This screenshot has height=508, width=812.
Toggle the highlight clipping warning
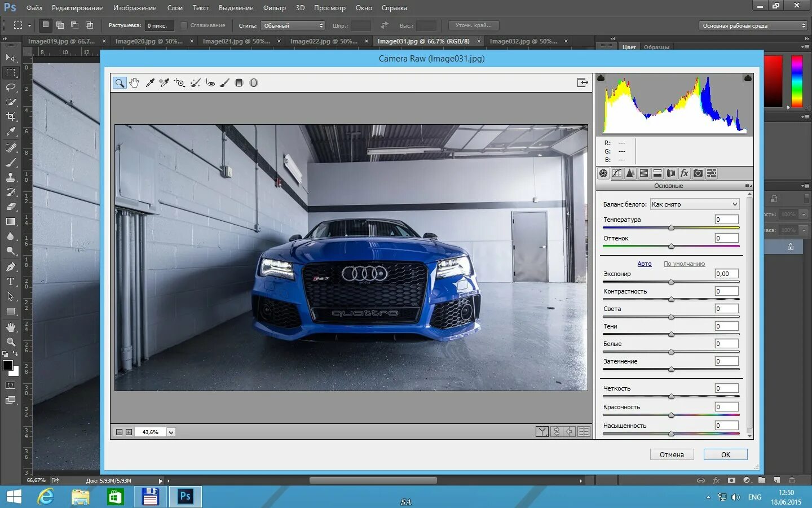coord(748,78)
